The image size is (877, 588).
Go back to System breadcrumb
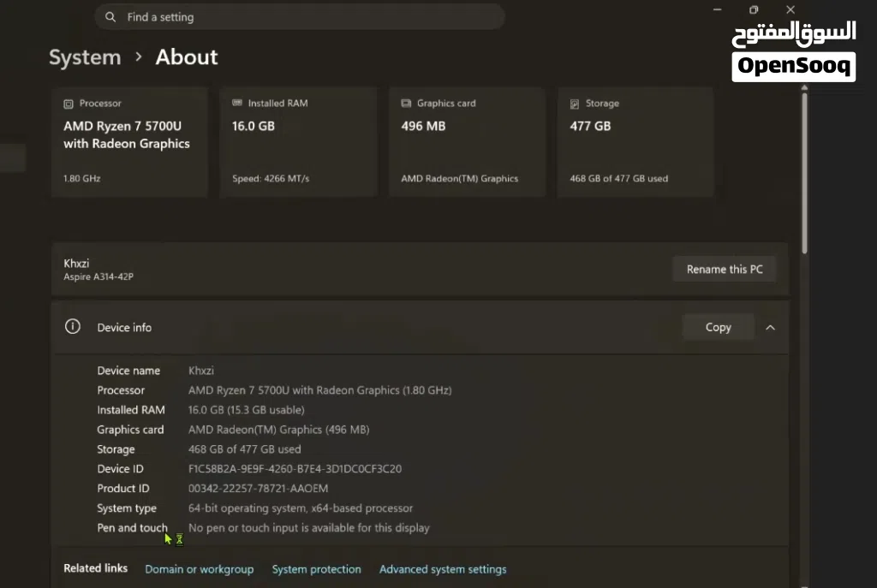[85, 57]
